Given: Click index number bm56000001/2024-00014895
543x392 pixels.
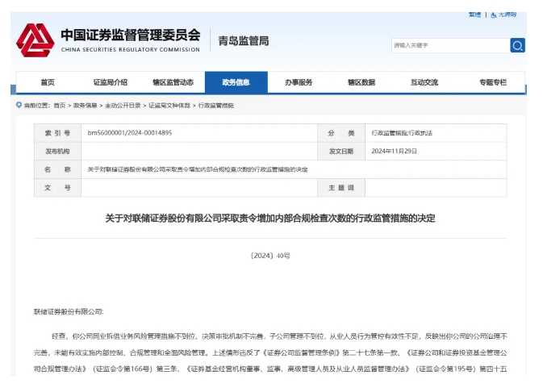Looking at the screenshot, I should click(130, 133).
